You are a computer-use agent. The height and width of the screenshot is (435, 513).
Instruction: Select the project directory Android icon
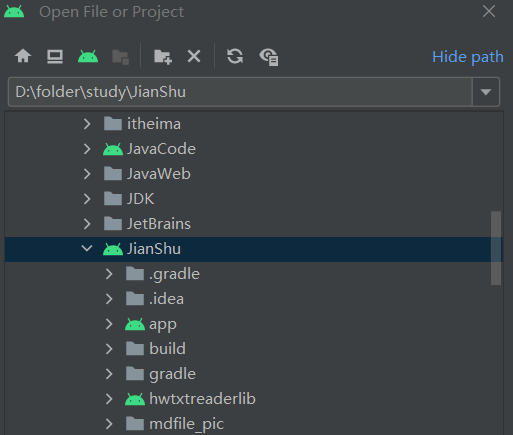pyautogui.click(x=88, y=56)
